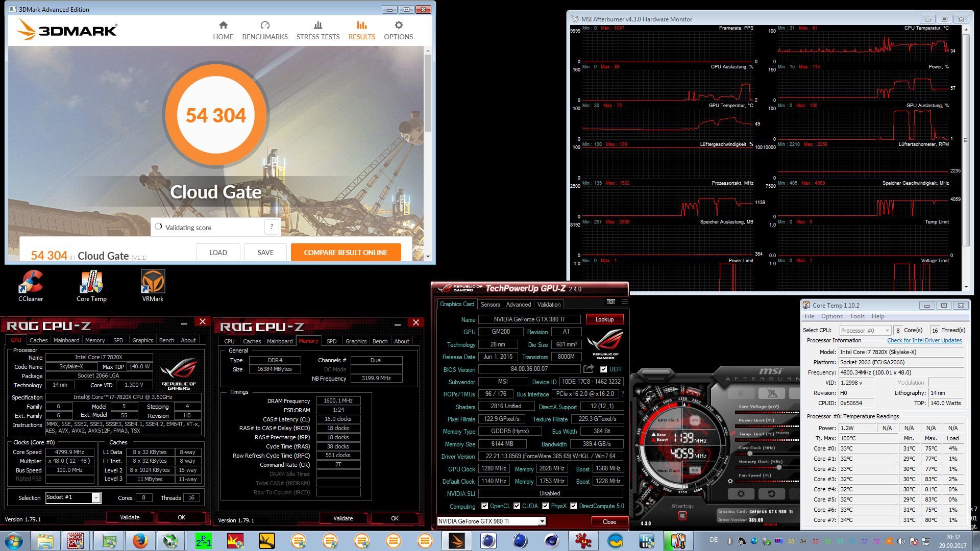Switch to Caches tab in left CPU-Z
The height and width of the screenshot is (551, 980).
click(38, 340)
